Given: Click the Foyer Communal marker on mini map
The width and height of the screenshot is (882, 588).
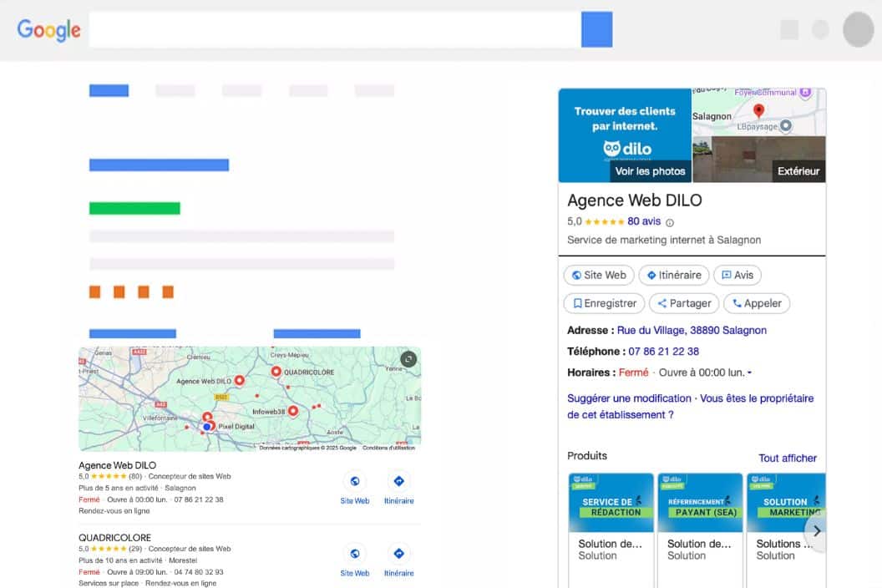Looking at the screenshot, I should tap(805, 92).
